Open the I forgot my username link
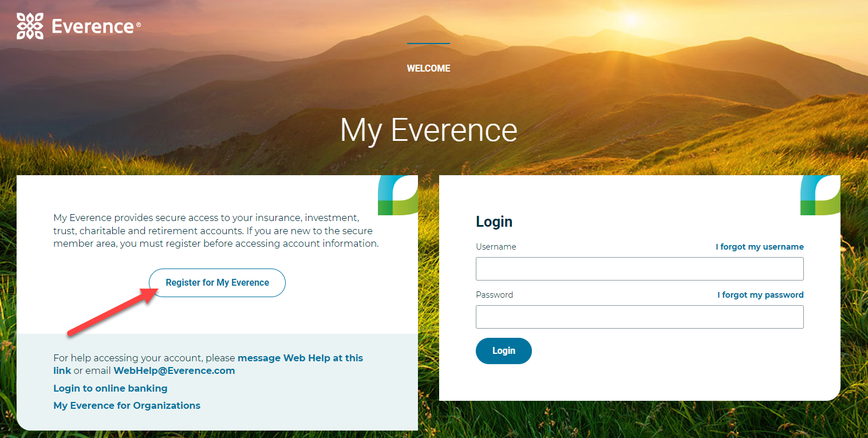 [x=759, y=247]
